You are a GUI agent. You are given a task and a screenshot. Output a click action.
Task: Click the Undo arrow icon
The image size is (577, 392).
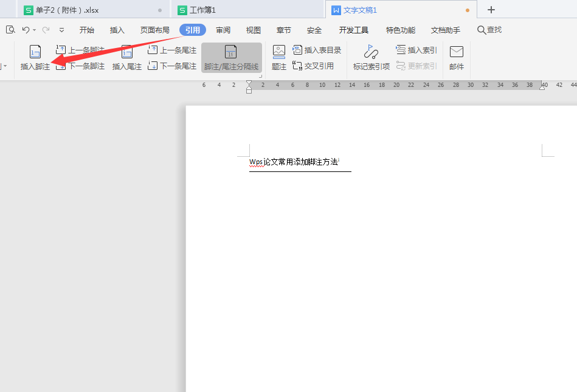click(x=26, y=30)
